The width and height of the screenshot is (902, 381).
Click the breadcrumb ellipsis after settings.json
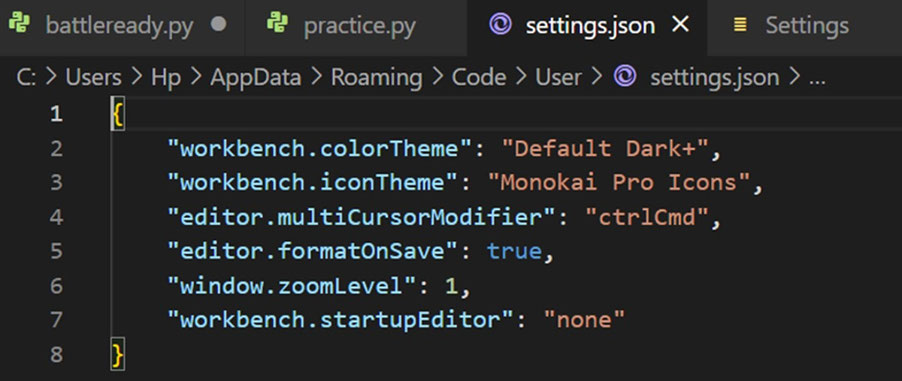tap(817, 77)
